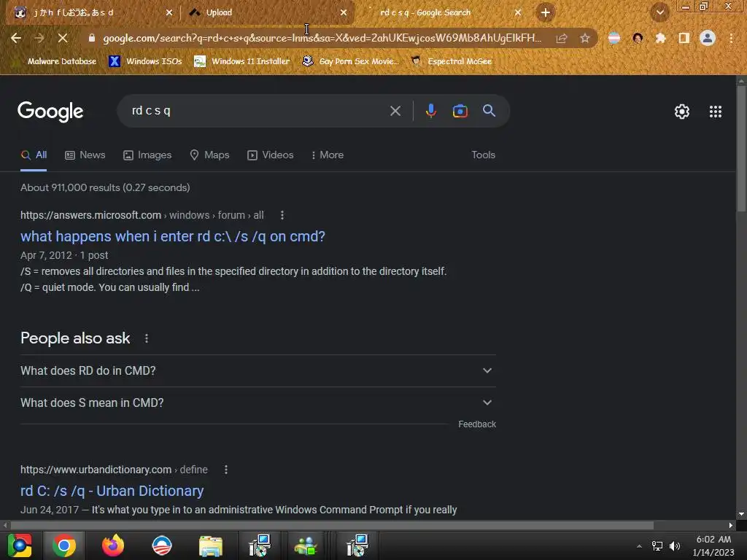Open options for answers.microsoft.com result

(x=282, y=215)
